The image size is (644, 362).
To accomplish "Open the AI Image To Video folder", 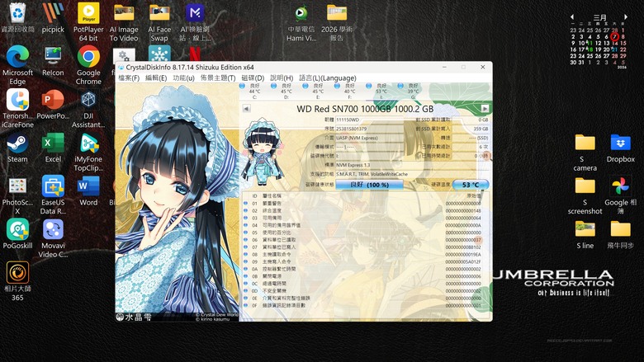I will 124,22.
